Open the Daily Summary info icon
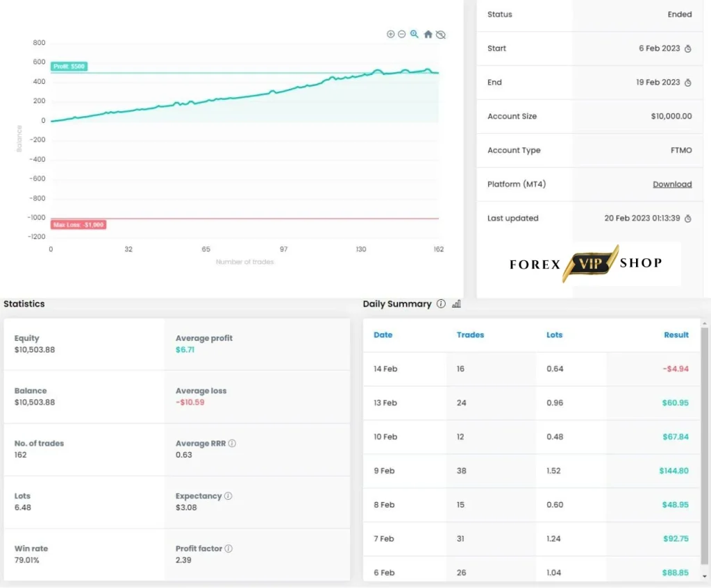711x588 pixels. 441,304
